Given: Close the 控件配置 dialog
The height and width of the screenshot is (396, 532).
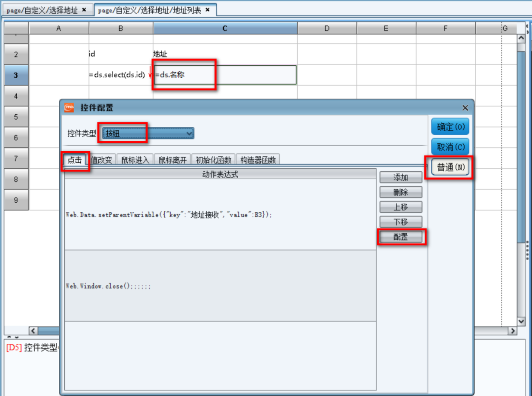Looking at the screenshot, I should [465, 108].
